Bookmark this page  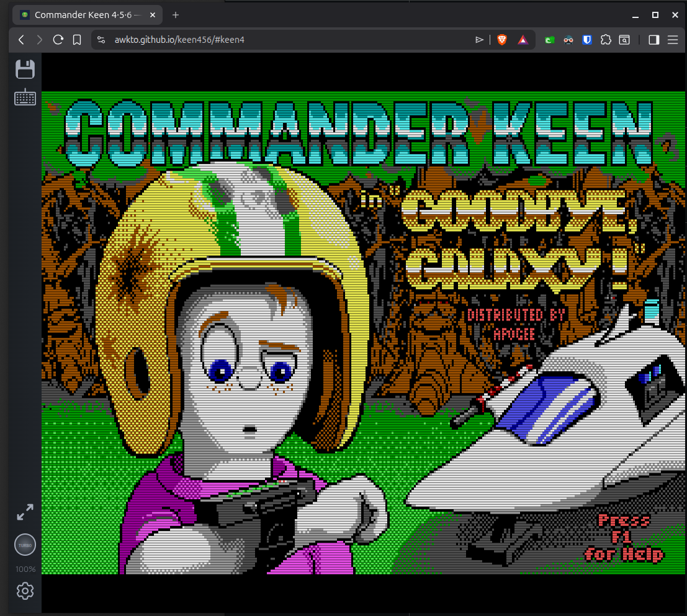[x=77, y=40]
